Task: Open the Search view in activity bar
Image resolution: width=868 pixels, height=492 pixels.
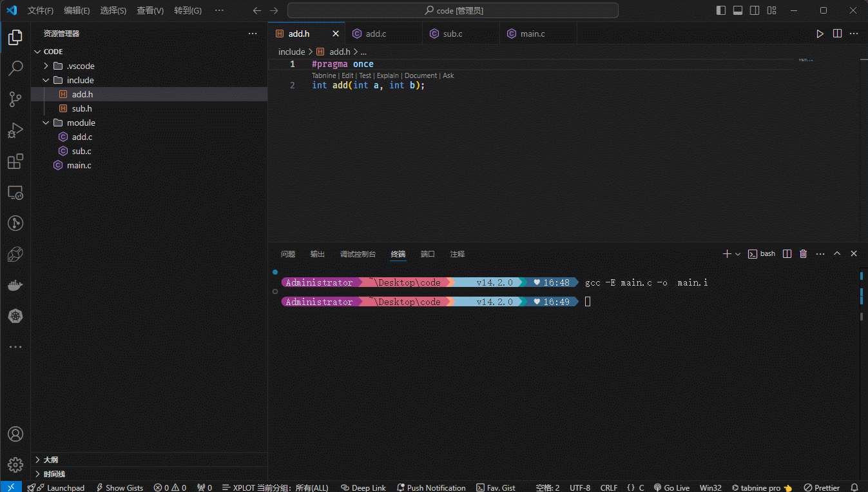Action: click(x=15, y=68)
